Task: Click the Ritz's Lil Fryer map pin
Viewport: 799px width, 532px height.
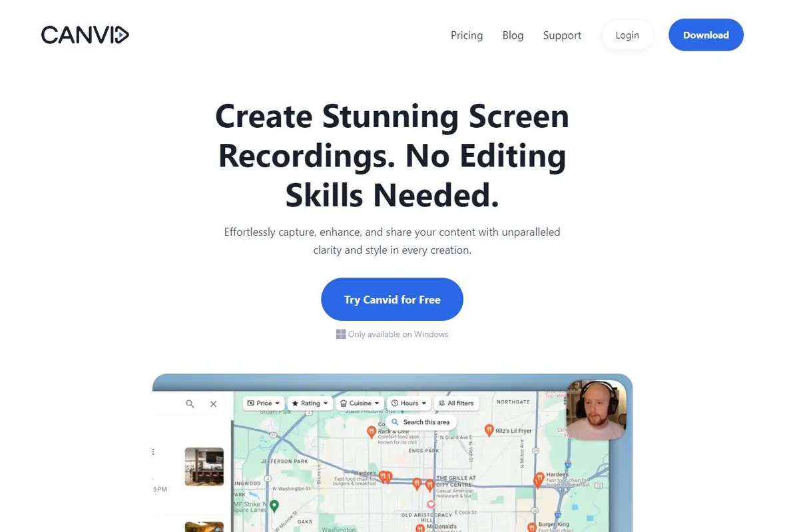Action: (489, 430)
